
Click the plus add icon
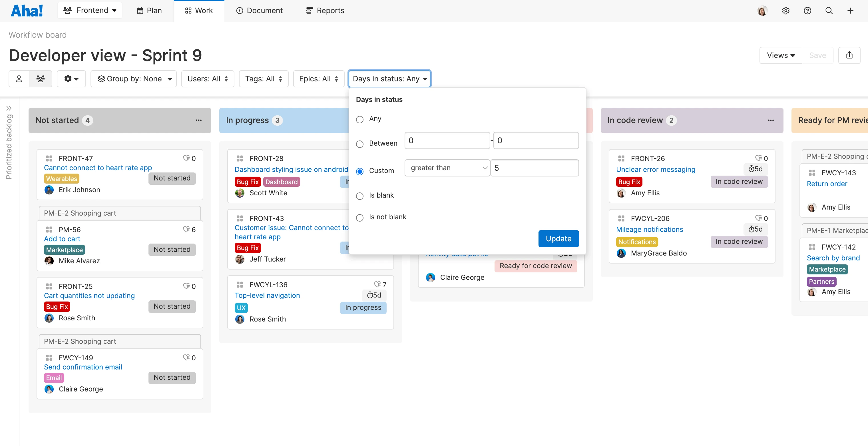[850, 11]
